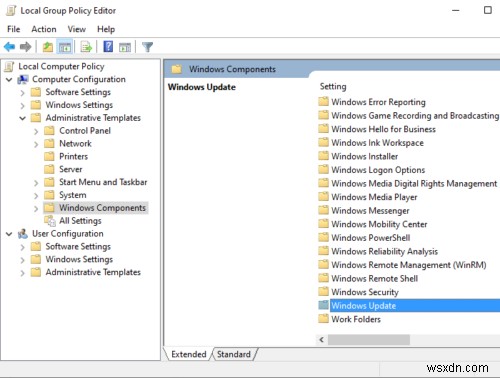Expand the Network tree node
This screenshot has height=378, width=500.
click(x=36, y=144)
